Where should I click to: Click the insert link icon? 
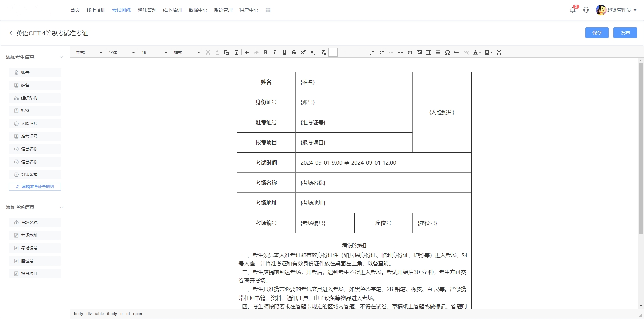pos(457,52)
